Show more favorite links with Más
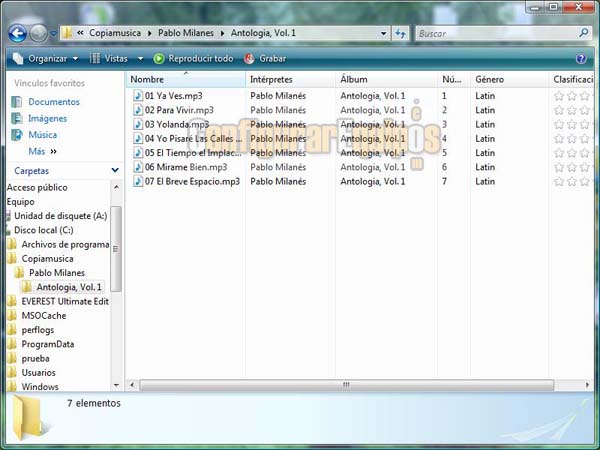Screen dimensions: 600x450 pos(42,152)
